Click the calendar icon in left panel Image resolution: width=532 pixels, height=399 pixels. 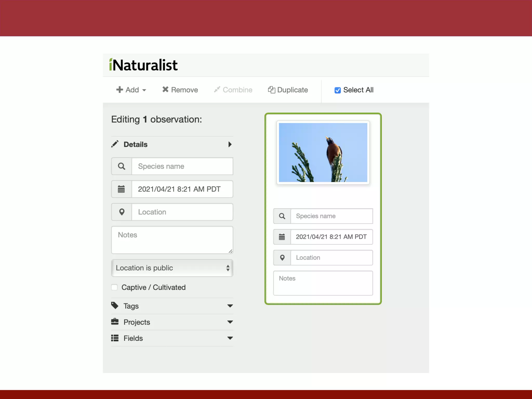(122, 189)
